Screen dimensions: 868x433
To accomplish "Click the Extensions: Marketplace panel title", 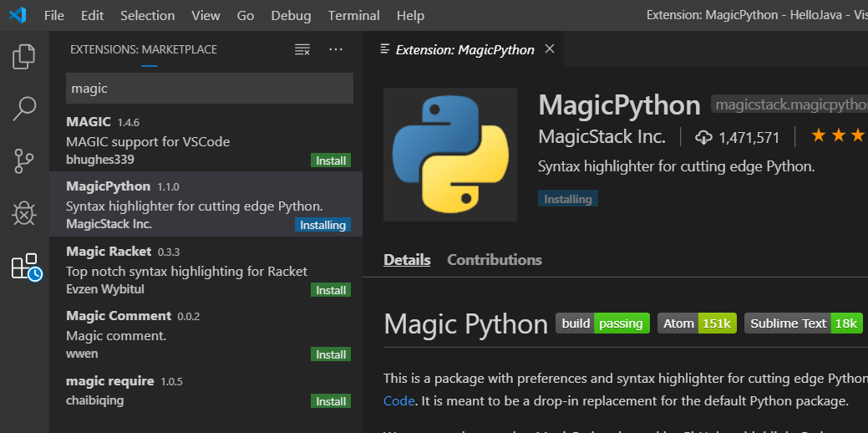I will [x=144, y=49].
